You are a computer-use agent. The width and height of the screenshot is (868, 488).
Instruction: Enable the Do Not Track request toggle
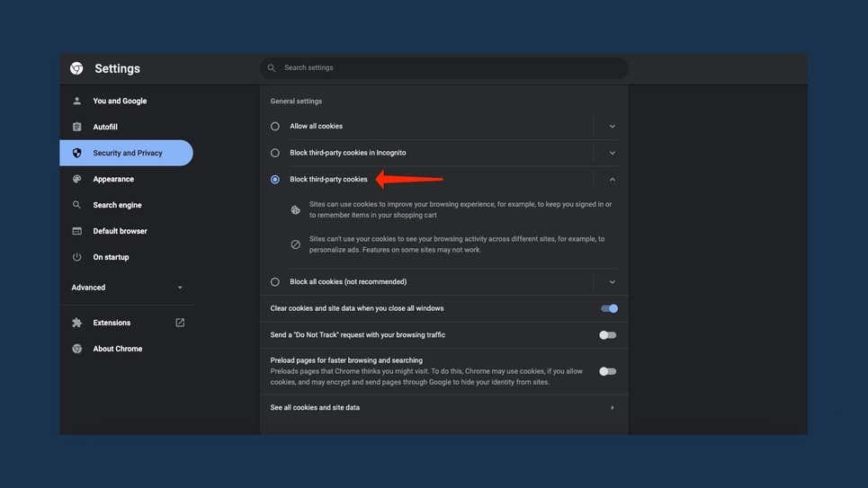[608, 335]
